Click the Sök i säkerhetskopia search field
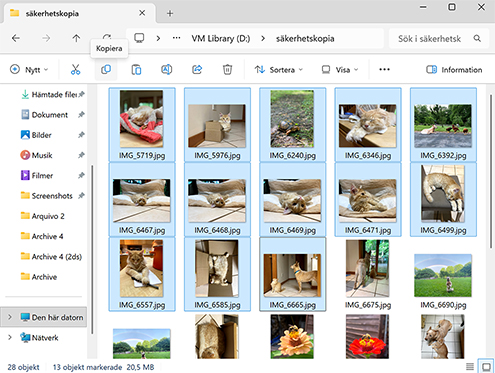 point(439,39)
